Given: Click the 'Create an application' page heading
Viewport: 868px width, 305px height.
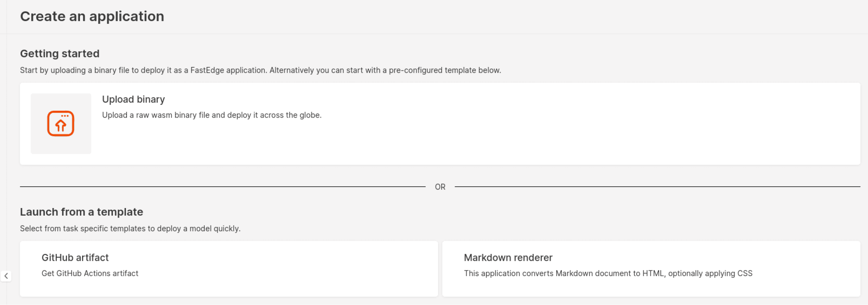Looking at the screenshot, I should 92,16.
